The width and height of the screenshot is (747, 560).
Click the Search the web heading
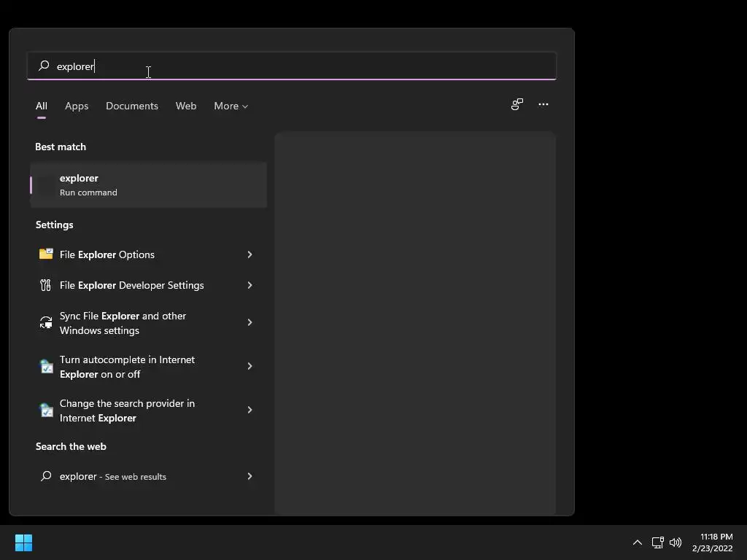pos(71,446)
